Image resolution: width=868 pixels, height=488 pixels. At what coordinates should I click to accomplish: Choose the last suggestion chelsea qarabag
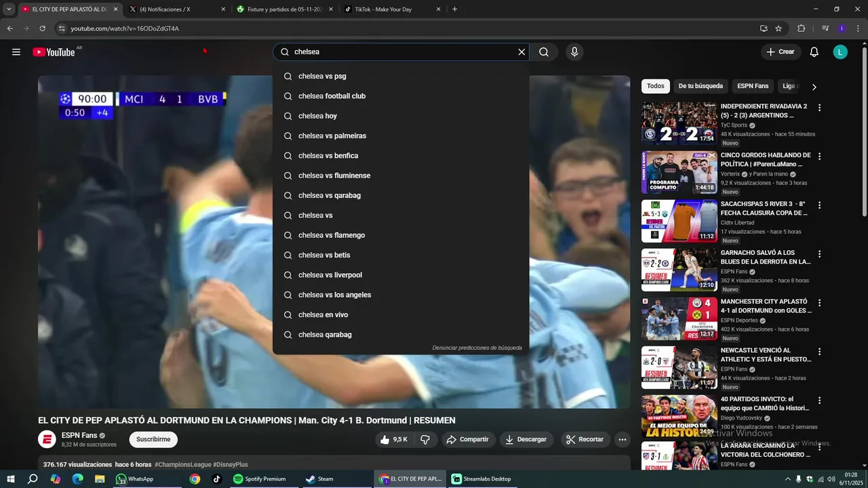(401, 335)
